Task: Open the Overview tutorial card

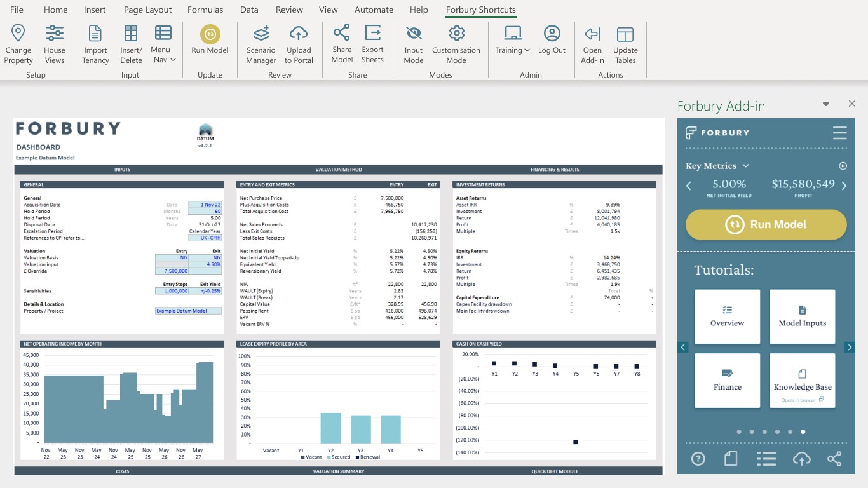Action: (x=727, y=316)
